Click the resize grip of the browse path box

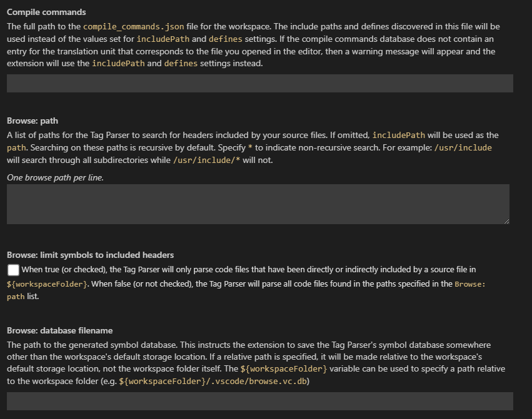click(x=506, y=220)
